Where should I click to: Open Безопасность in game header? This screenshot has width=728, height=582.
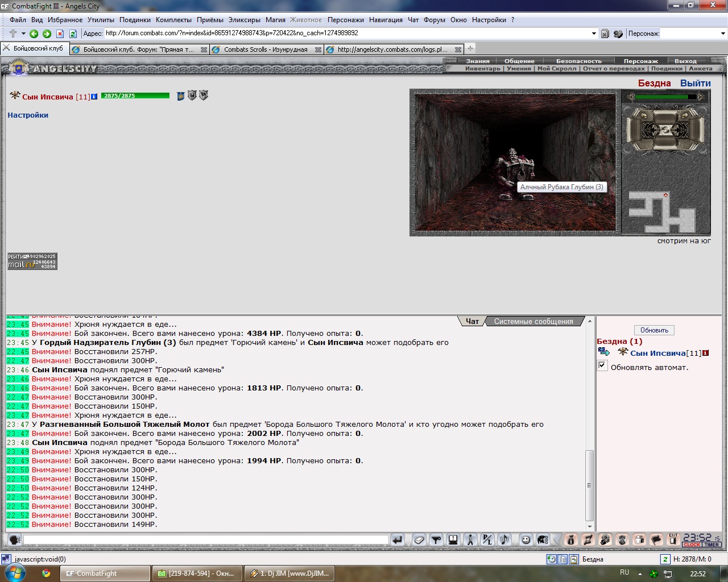[578, 61]
